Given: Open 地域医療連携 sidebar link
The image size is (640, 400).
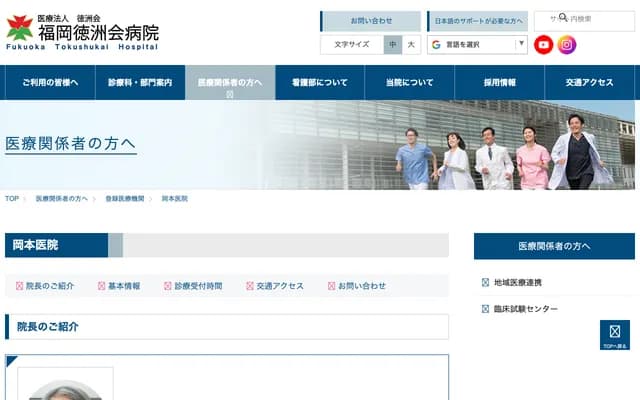Looking at the screenshot, I should click(518, 282).
